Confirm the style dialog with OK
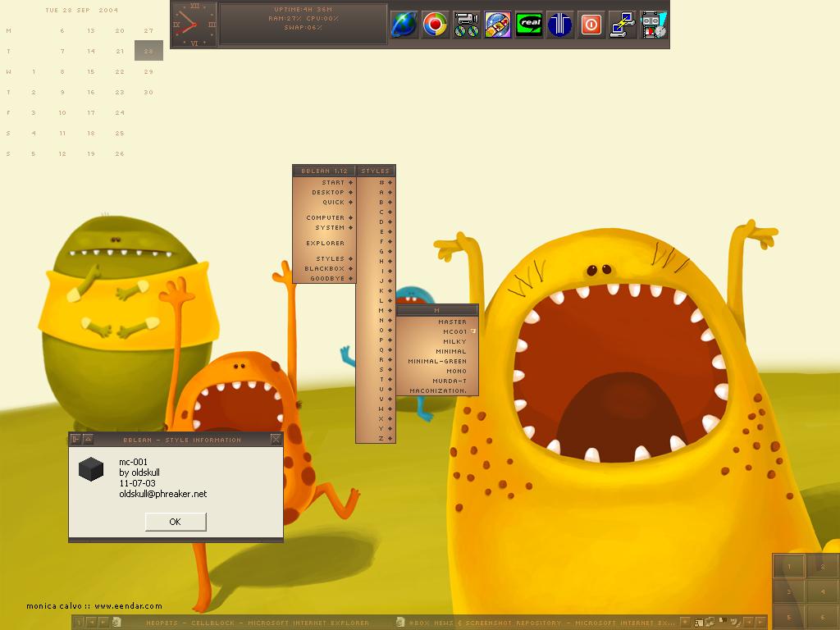The width and height of the screenshot is (840, 630). pos(176,522)
